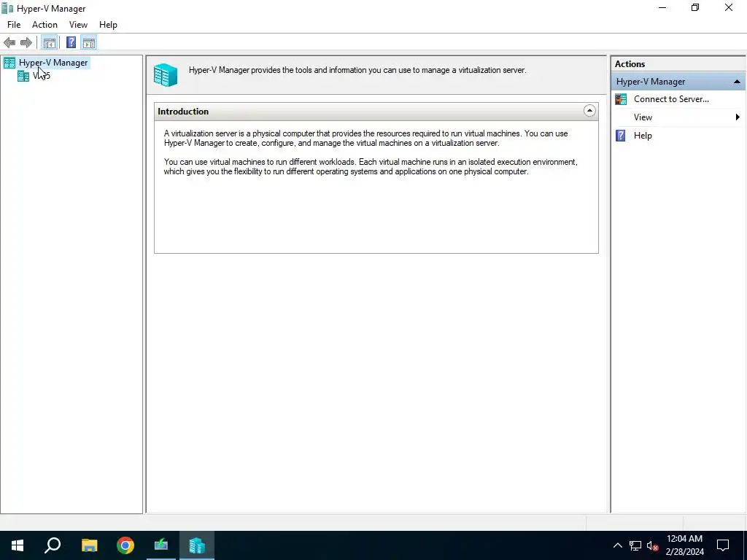Collapse the Introduction section with its chevron
This screenshot has height=560, width=747.
589,111
